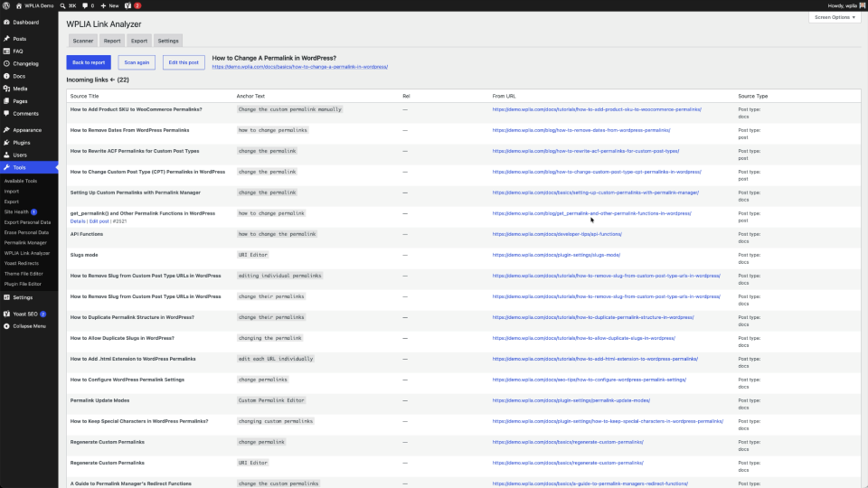The width and height of the screenshot is (868, 488).
Task: Switch to the Report tab
Action: tap(112, 41)
